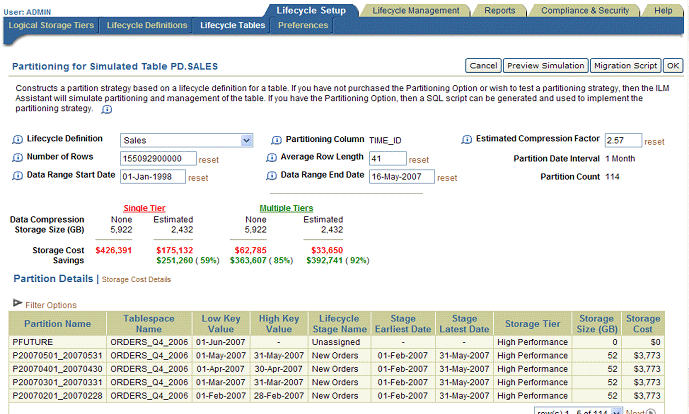Click info icon after the description paragraph
Image resolution: width=689 pixels, height=414 pixels.
(x=107, y=110)
